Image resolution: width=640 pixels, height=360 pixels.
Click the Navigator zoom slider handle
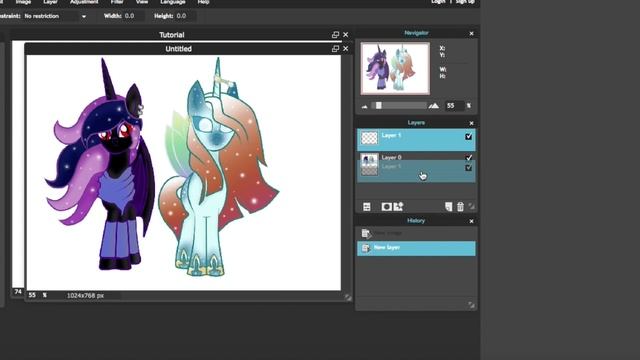coord(379,106)
